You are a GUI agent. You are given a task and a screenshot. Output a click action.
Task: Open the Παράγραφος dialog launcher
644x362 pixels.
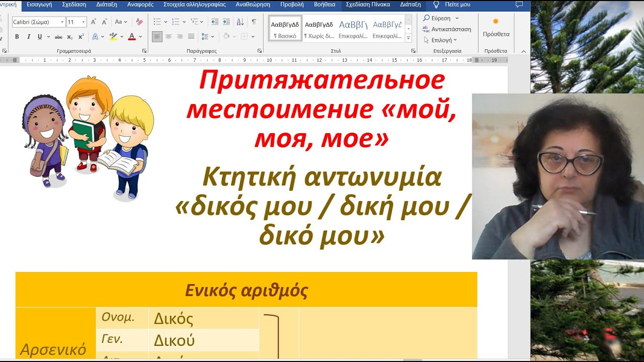pos(260,51)
